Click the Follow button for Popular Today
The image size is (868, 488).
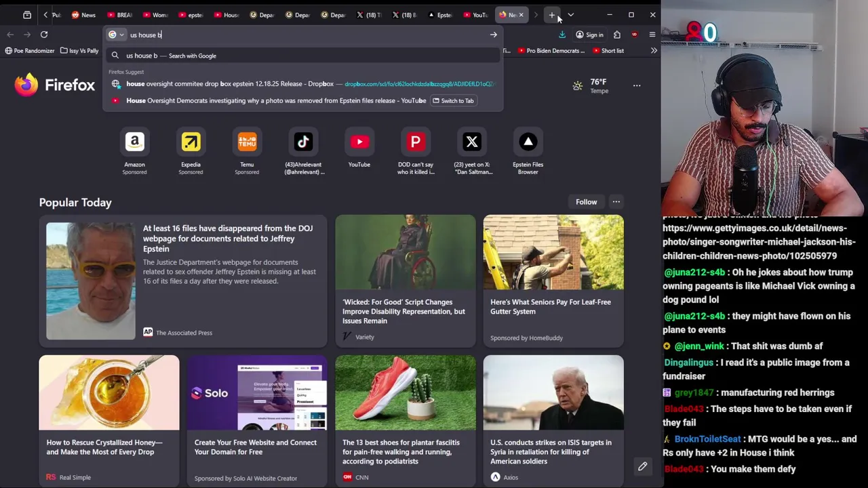click(x=586, y=202)
